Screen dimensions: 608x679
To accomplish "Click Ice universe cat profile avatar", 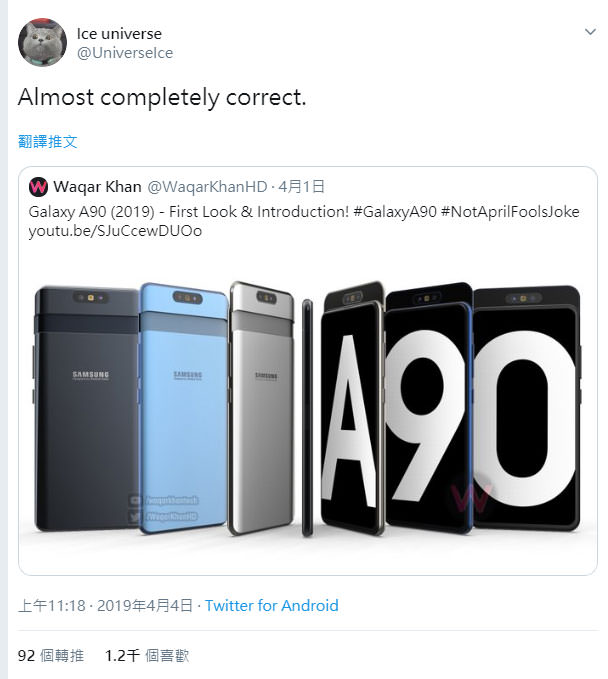I will [42, 42].
